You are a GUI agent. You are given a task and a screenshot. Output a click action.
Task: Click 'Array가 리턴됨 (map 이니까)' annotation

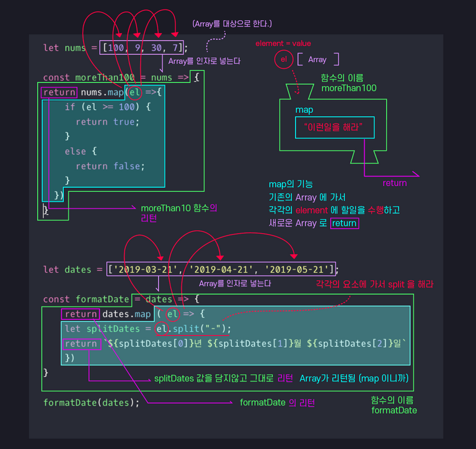point(354,378)
